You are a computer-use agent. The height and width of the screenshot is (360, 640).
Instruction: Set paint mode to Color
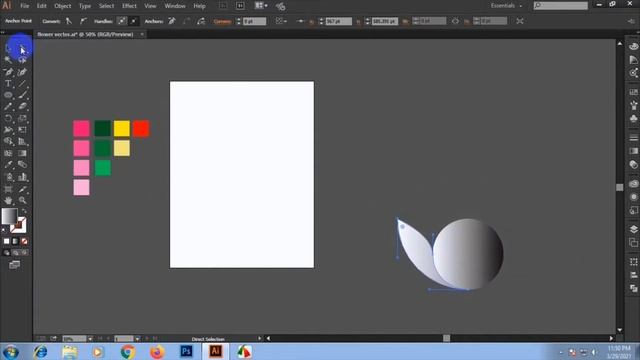7,241
